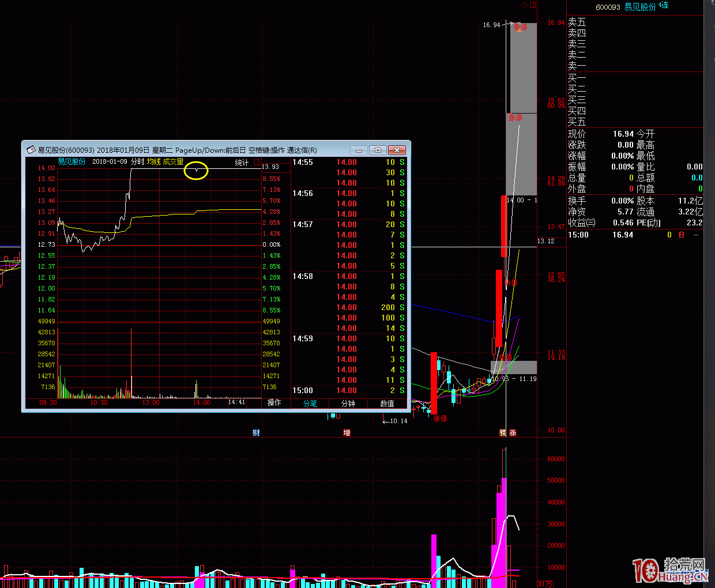Switch to the 分笔 tab in popup
715x588 pixels.
[310, 403]
